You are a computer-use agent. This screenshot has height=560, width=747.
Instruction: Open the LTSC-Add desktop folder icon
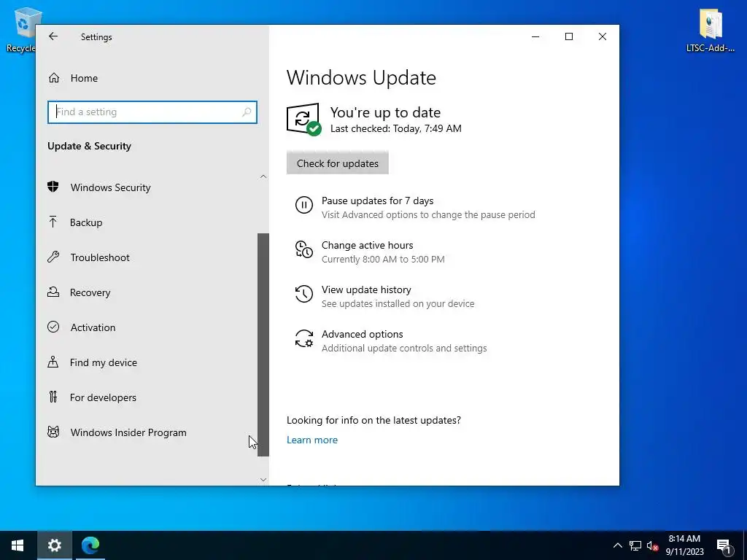711,29
